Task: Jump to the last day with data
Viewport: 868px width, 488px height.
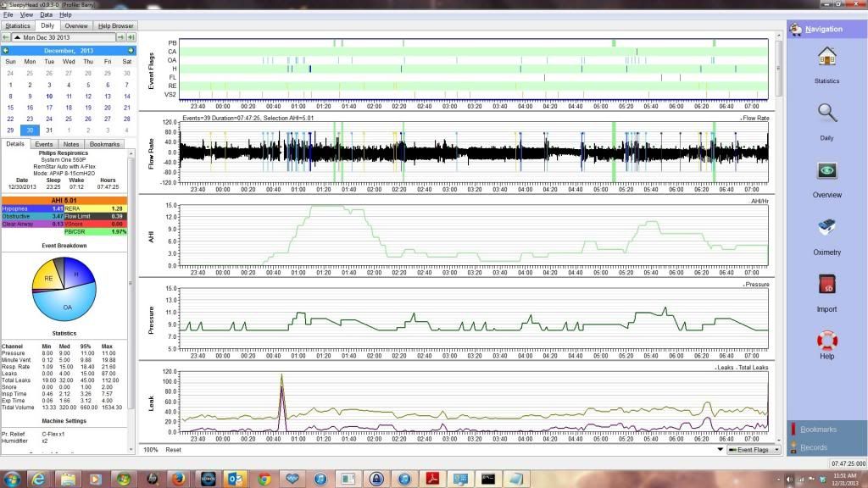Action: point(131,38)
